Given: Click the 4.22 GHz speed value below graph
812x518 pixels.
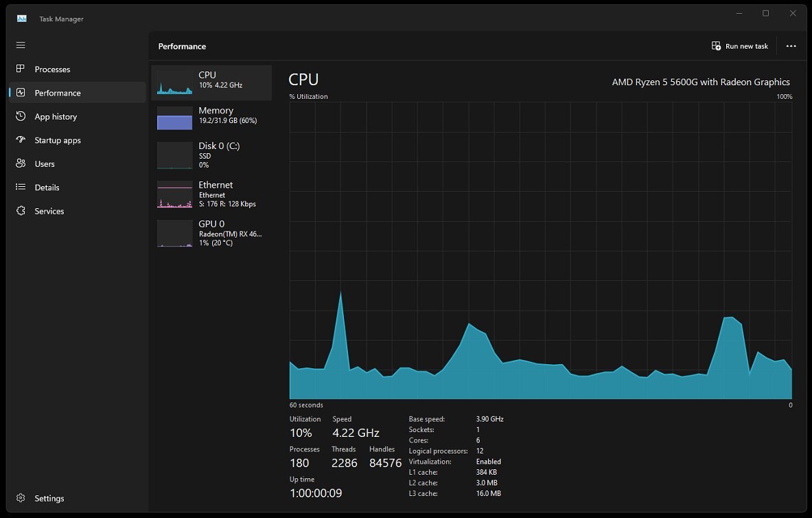Looking at the screenshot, I should (x=356, y=433).
